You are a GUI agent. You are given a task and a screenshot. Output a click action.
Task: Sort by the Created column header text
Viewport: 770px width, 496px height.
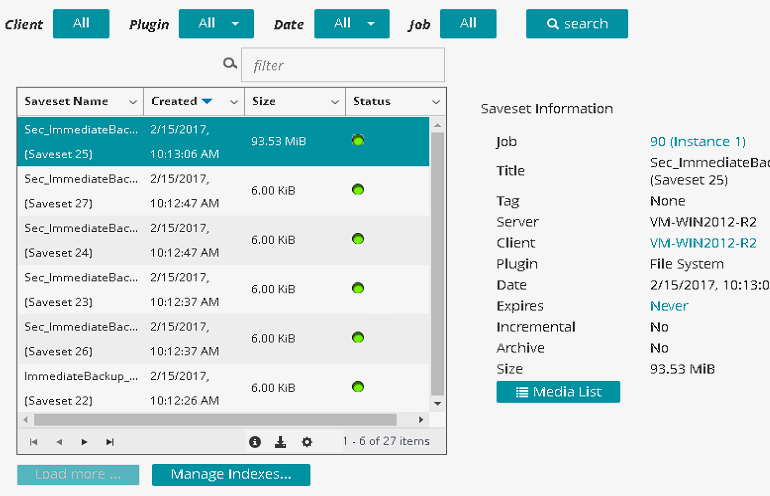tap(174, 101)
